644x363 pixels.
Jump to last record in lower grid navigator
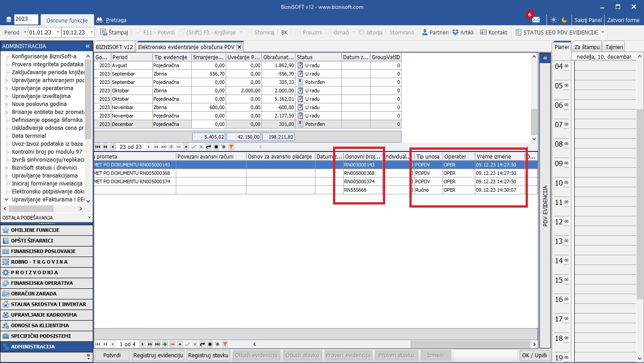(157, 344)
